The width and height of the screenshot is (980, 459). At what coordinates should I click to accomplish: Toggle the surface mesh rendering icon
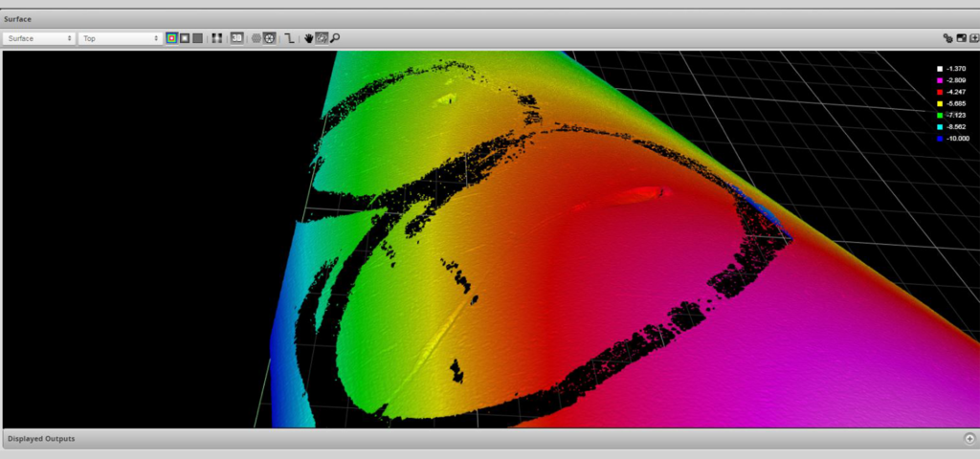coord(270,38)
